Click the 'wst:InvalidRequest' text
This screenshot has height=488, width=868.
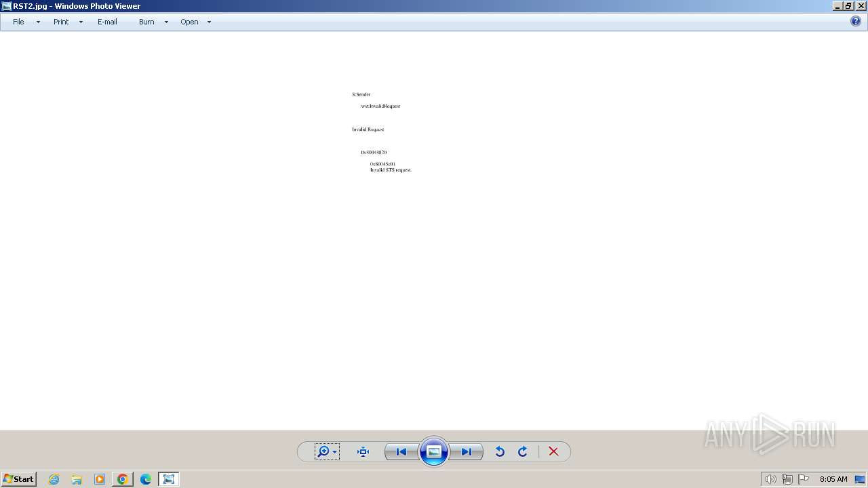pyautogui.click(x=380, y=106)
